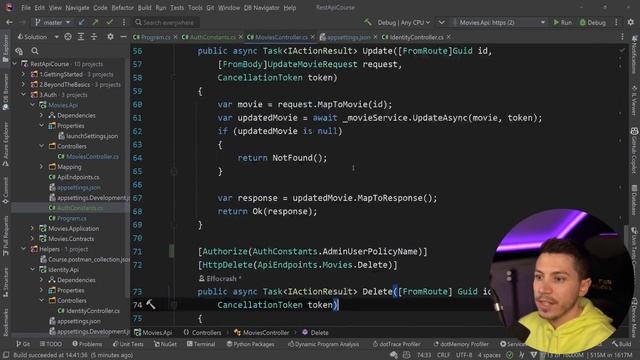
Task: Open the Tests menu
Action: 177,7
